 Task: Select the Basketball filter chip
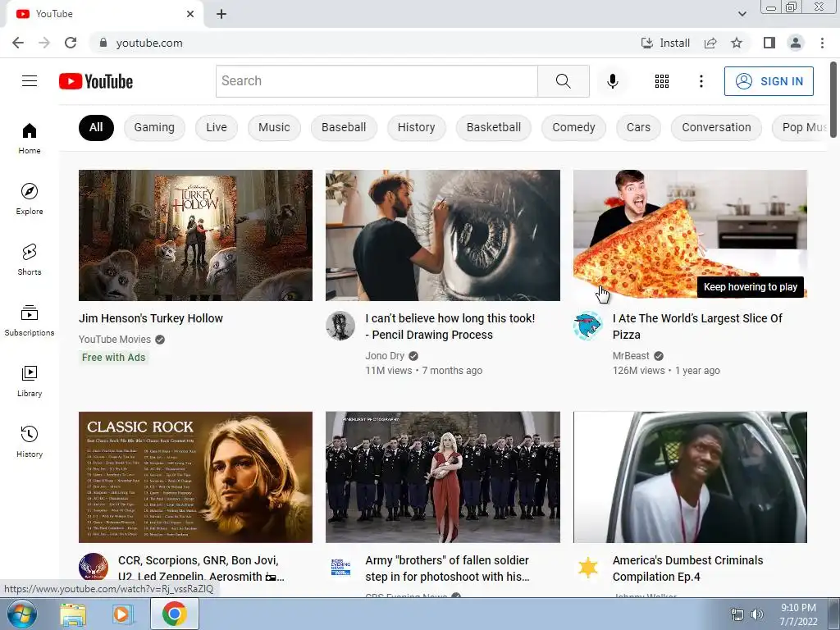click(493, 127)
